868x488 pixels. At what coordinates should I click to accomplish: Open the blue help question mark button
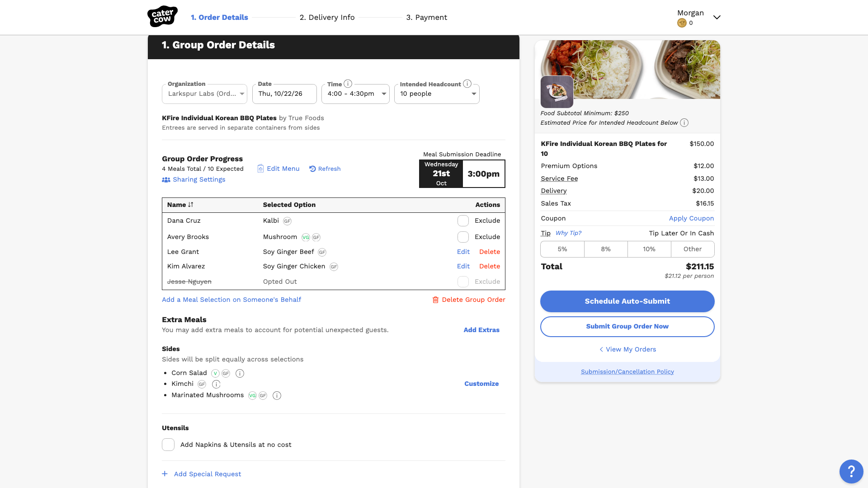pos(851,471)
